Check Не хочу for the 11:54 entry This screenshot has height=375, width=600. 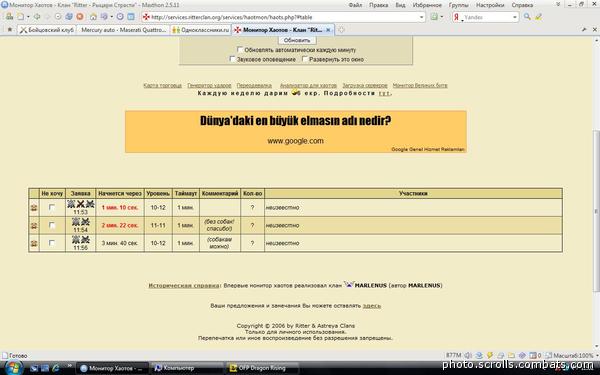click(52, 225)
